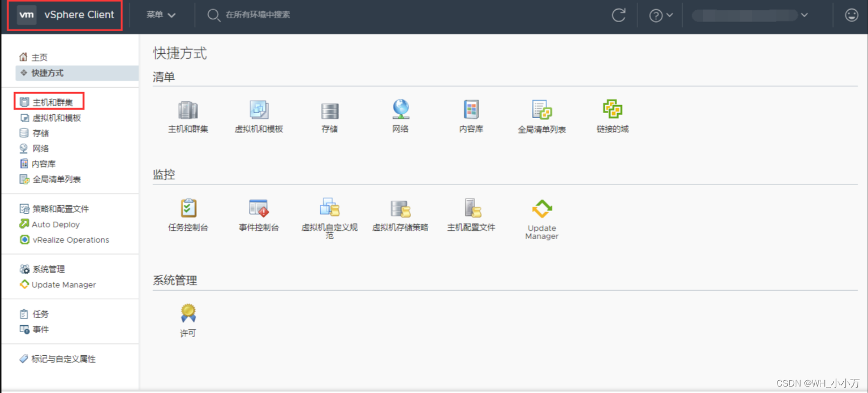868x393 pixels.
Task: Select 虚拟机和模板 in left sidebar
Action: 51,118
